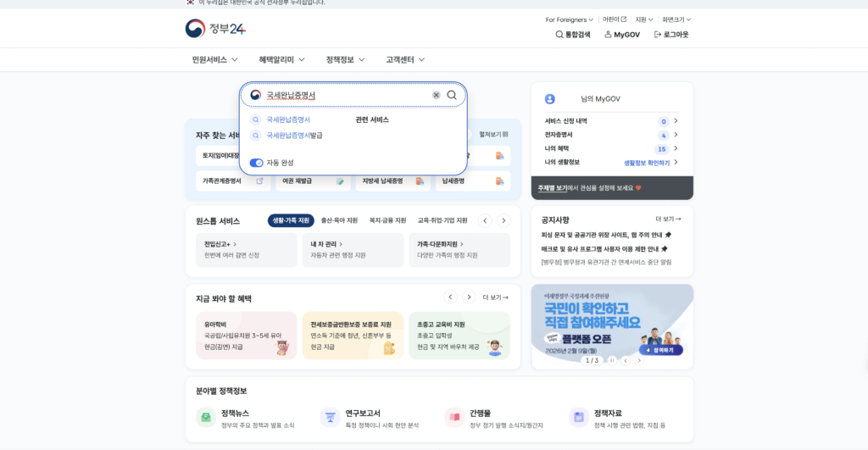Click the MyGOV profile avatar icon
The image size is (868, 450).
(x=549, y=99)
